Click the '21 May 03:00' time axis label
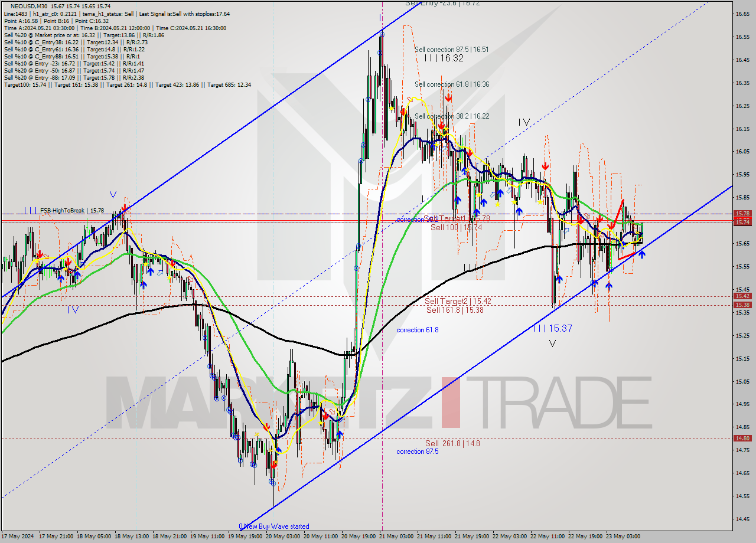Screen dimensions: 756x543 click(397, 537)
